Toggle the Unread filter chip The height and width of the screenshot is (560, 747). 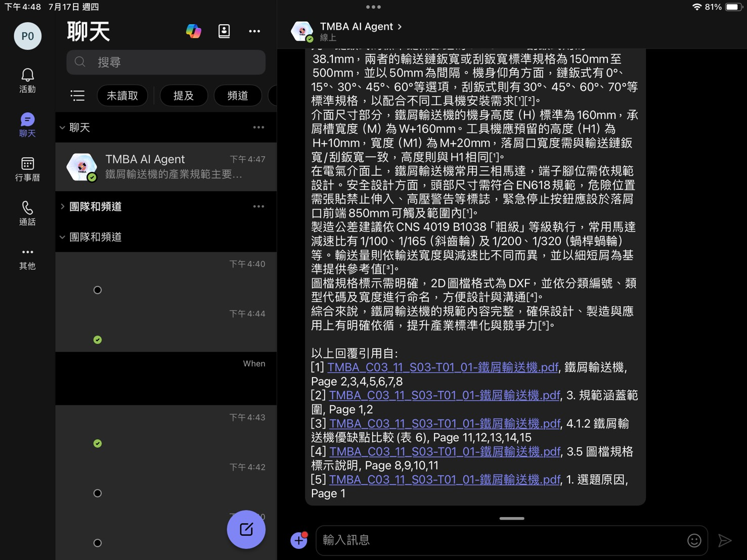coord(122,96)
